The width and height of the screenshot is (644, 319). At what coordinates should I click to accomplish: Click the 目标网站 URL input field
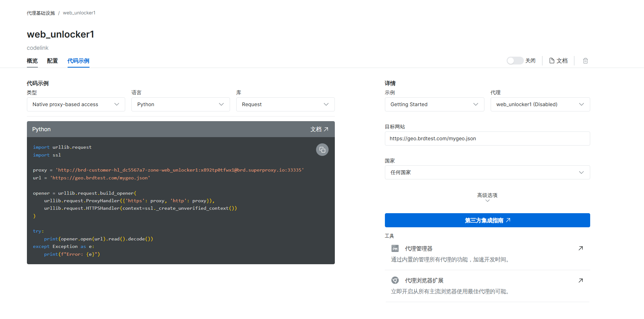pyautogui.click(x=487, y=139)
